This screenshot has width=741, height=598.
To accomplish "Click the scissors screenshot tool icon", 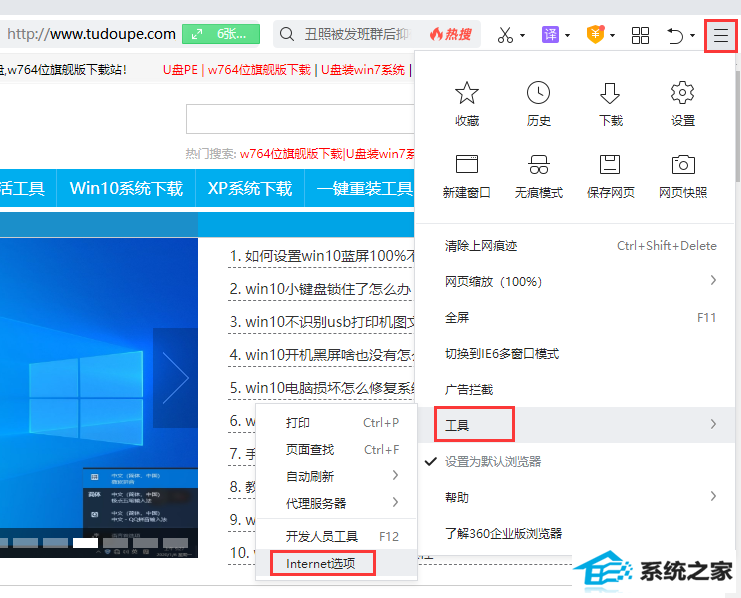I will (x=505, y=35).
